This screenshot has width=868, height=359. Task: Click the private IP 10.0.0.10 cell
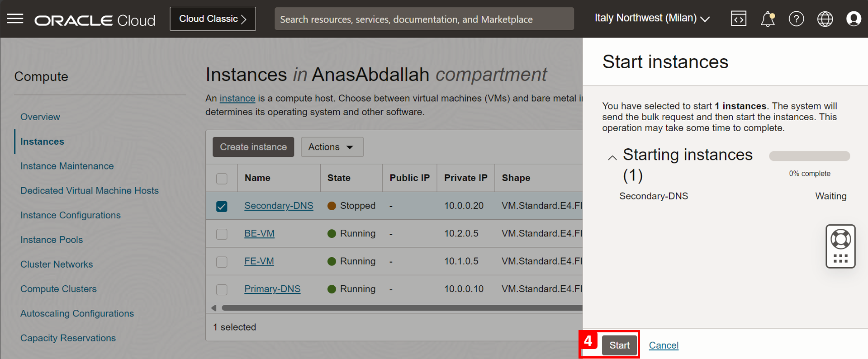pyautogui.click(x=464, y=289)
